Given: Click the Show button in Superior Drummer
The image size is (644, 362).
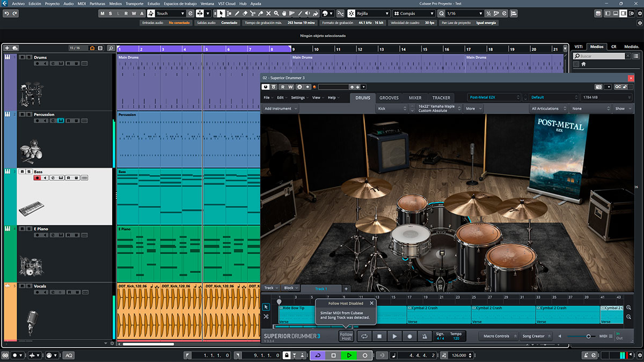Looking at the screenshot, I should pos(622,108).
